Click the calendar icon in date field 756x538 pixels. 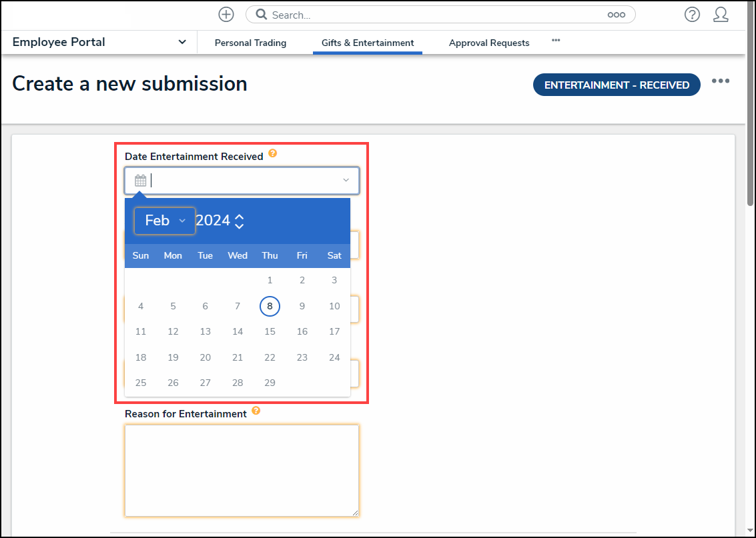140,181
